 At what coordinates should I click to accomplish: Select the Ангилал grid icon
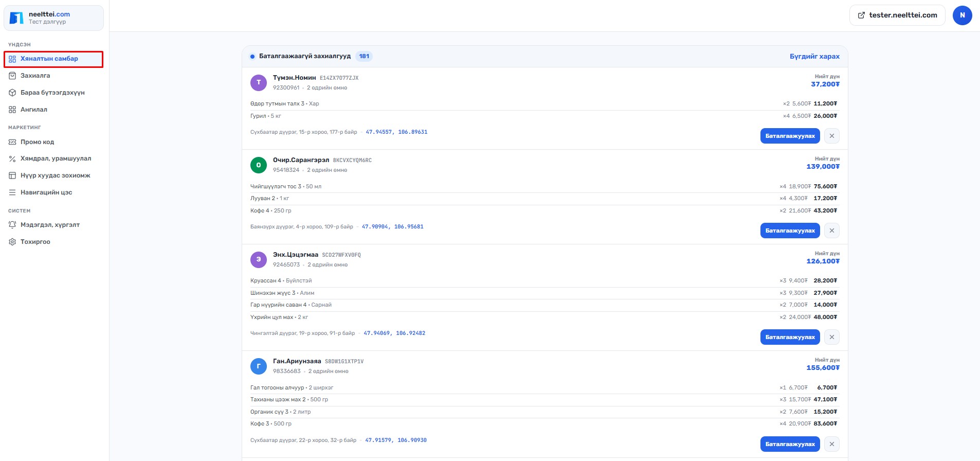(x=12, y=110)
